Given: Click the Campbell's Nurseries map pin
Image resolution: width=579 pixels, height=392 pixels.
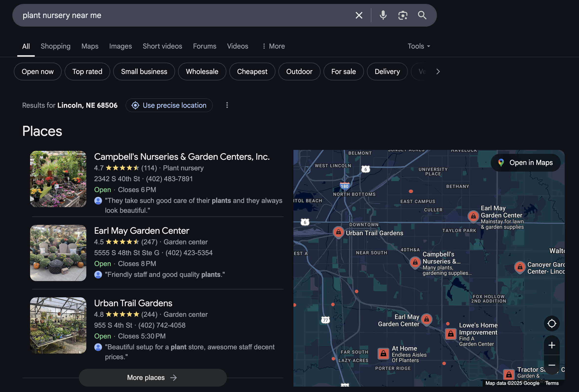Looking at the screenshot, I should coord(415,263).
